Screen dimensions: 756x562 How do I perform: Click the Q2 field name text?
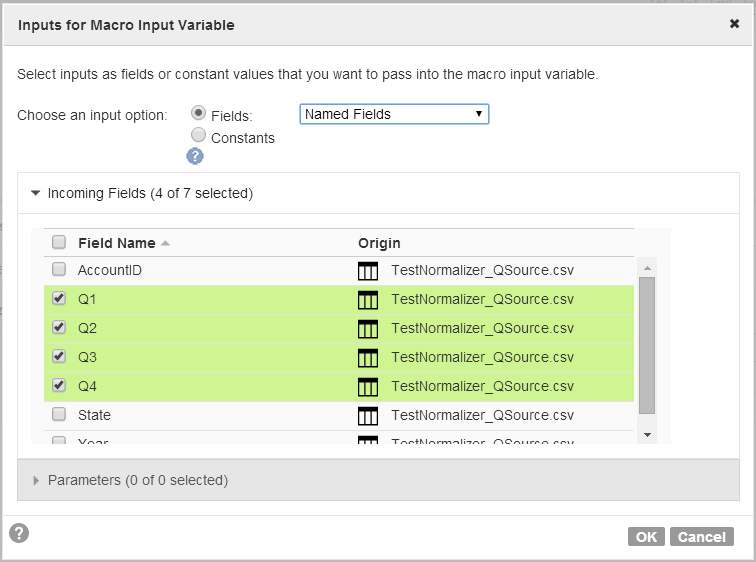[87, 328]
